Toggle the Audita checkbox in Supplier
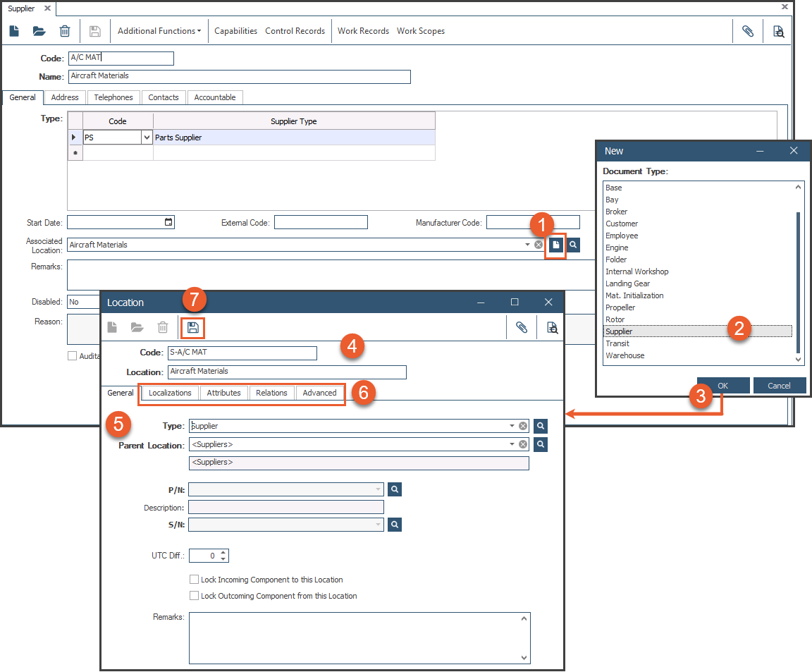812x672 pixels. [73, 356]
